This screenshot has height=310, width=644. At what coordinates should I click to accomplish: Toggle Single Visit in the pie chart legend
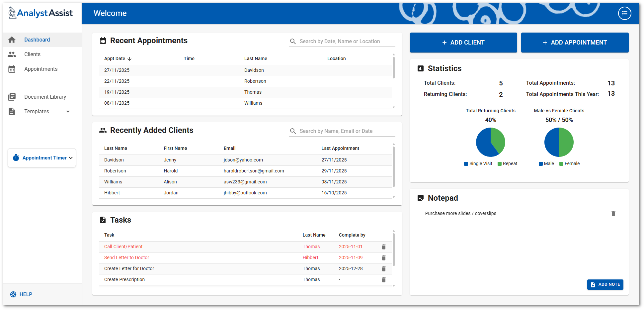click(478, 163)
